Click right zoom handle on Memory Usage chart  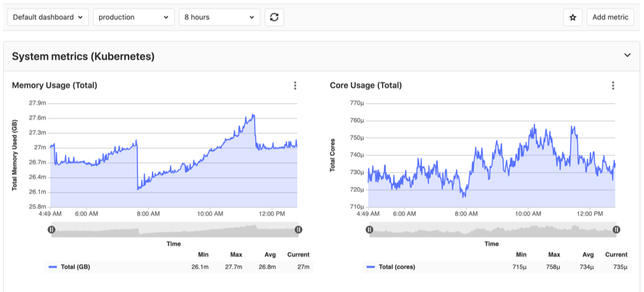tap(298, 229)
